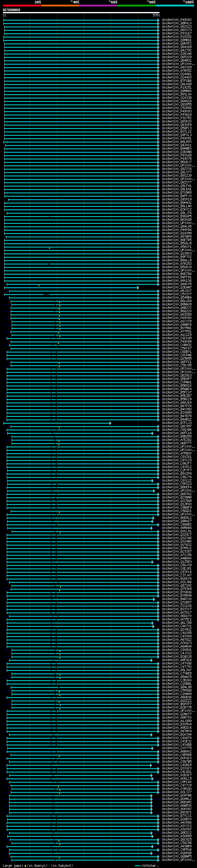
Task: Click the orange ~40% identity color bar
Action: click(x=60, y=6)
